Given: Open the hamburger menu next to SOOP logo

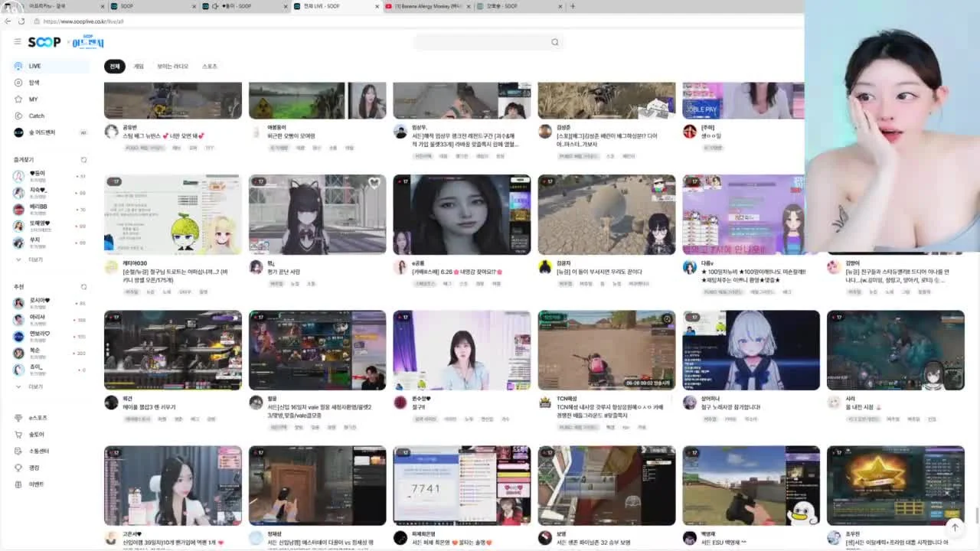Looking at the screenshot, I should [x=18, y=41].
